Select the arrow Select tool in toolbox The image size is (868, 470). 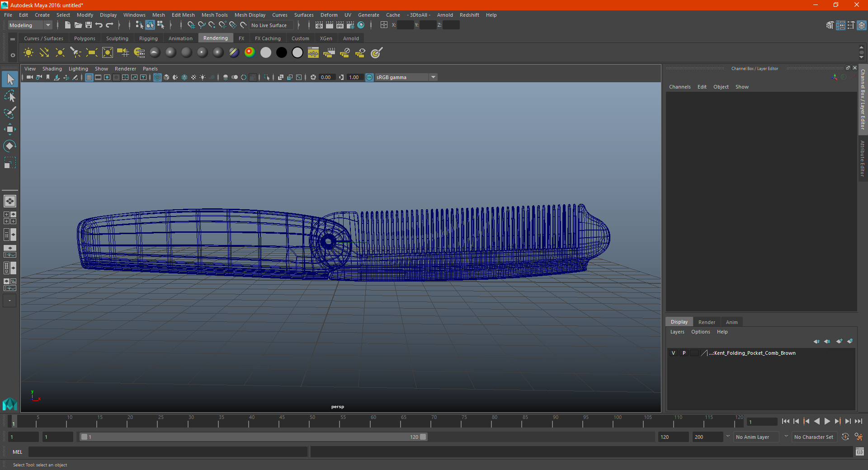10,80
